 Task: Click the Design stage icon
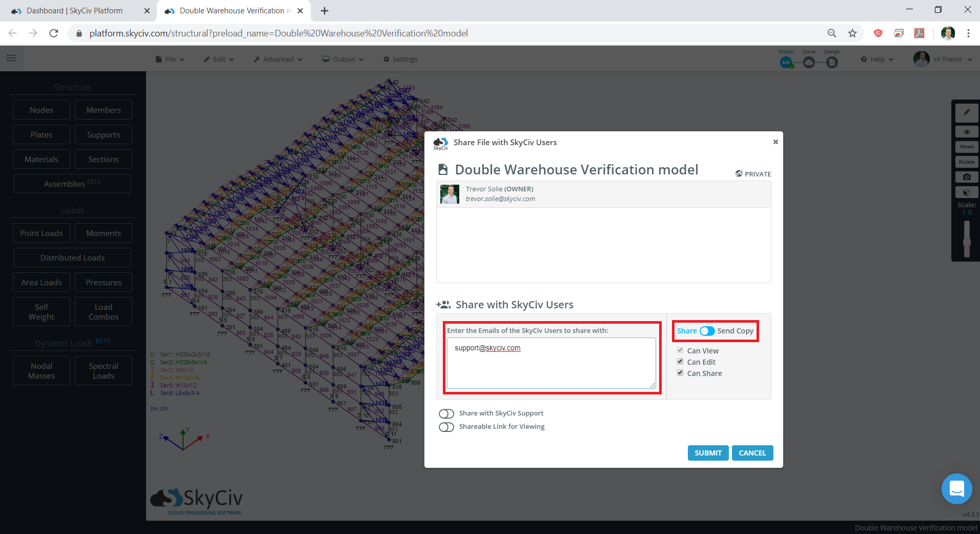point(832,62)
